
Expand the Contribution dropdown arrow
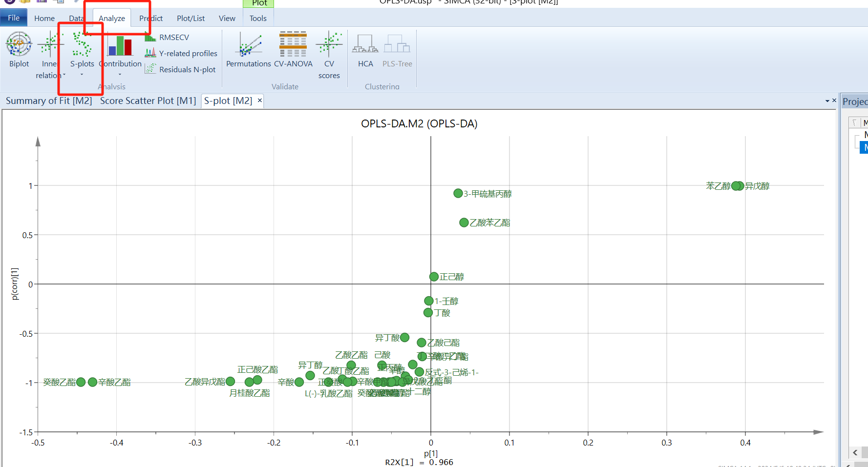tap(120, 75)
